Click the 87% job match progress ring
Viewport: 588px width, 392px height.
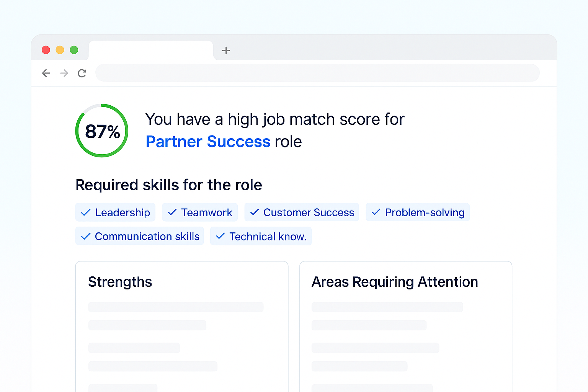pyautogui.click(x=102, y=131)
